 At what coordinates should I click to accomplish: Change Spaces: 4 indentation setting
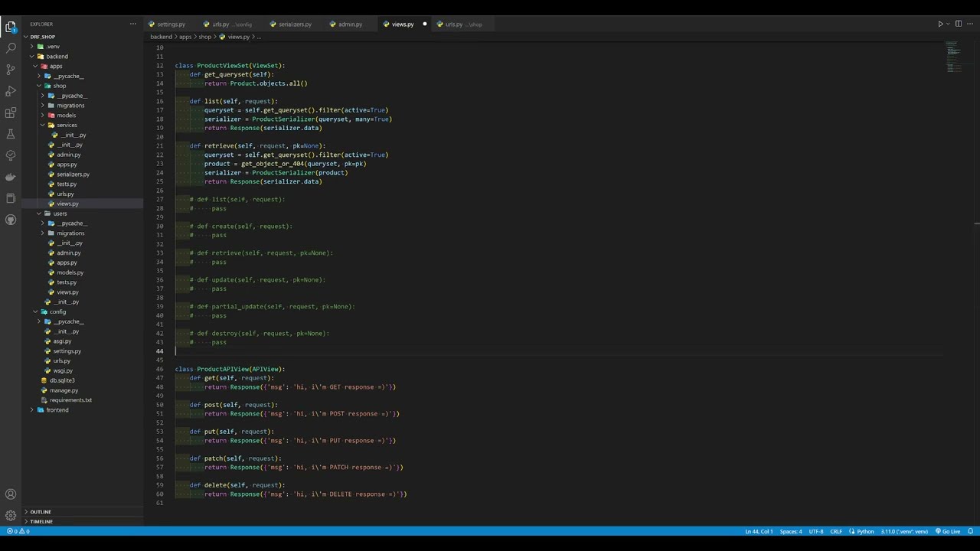coord(791,531)
